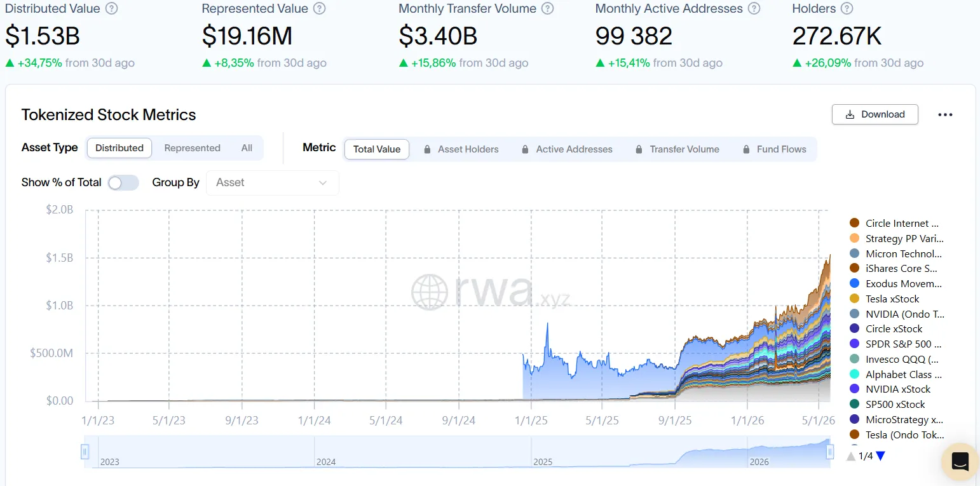Click the 1/1/25 x-axis date label
The height and width of the screenshot is (486, 980).
point(531,421)
